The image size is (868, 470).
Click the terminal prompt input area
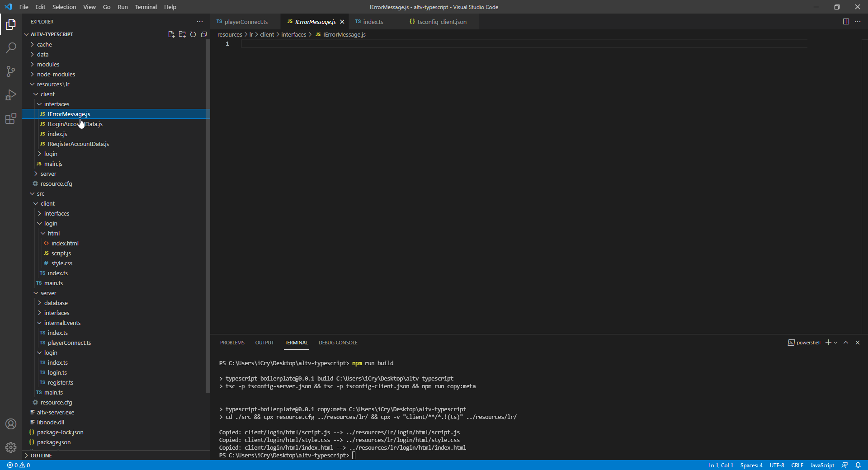[x=354, y=455]
